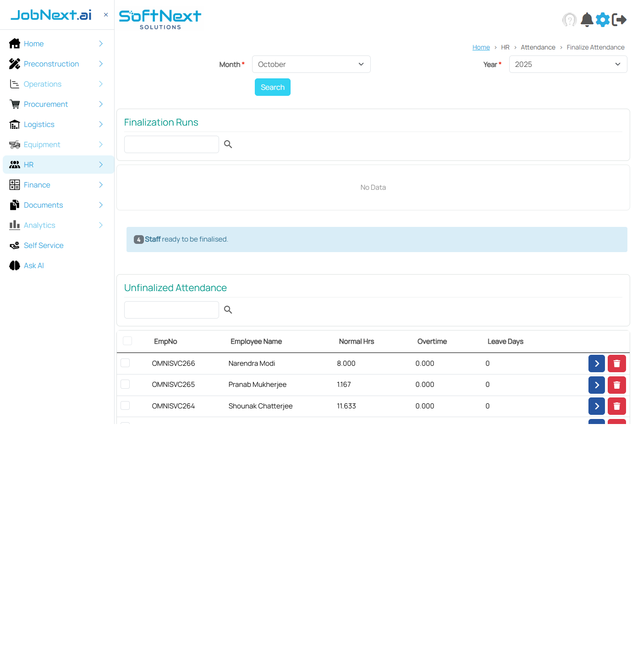632x672 pixels.
Task: Open the HR section icon in sidebar
Action: coord(14,165)
